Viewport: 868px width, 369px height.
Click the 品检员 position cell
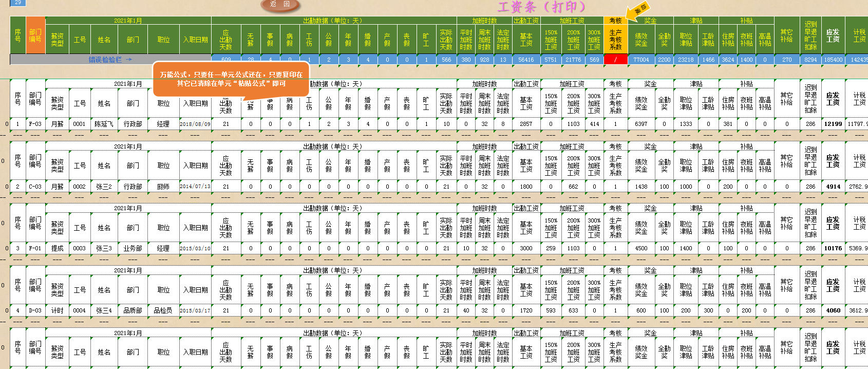tap(163, 310)
